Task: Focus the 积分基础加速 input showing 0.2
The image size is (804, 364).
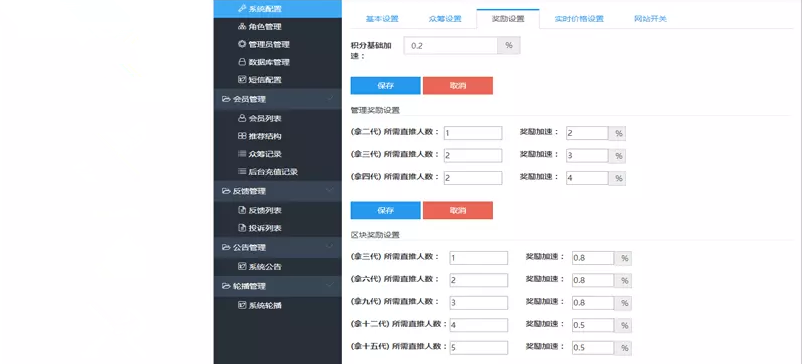Action: point(451,45)
